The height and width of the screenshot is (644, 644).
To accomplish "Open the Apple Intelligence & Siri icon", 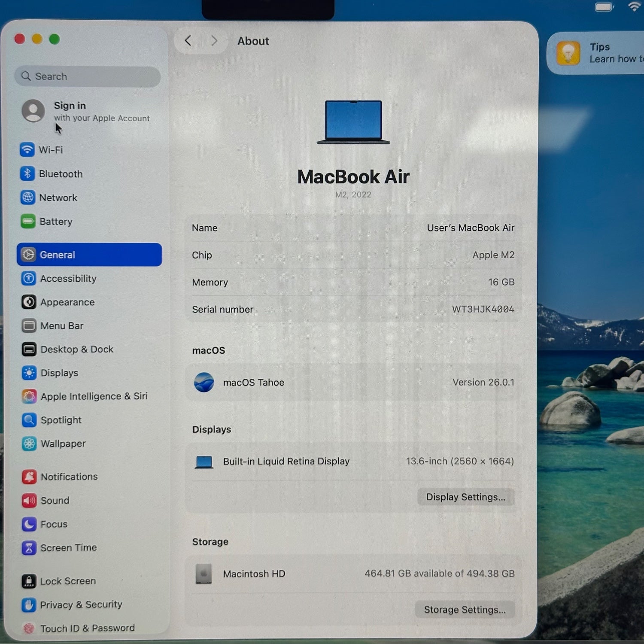I will click(x=29, y=396).
